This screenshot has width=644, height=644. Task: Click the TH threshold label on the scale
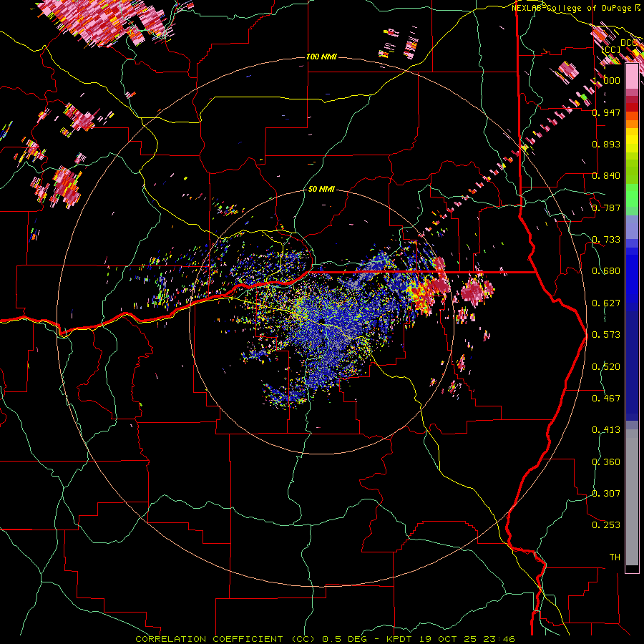coord(615,557)
